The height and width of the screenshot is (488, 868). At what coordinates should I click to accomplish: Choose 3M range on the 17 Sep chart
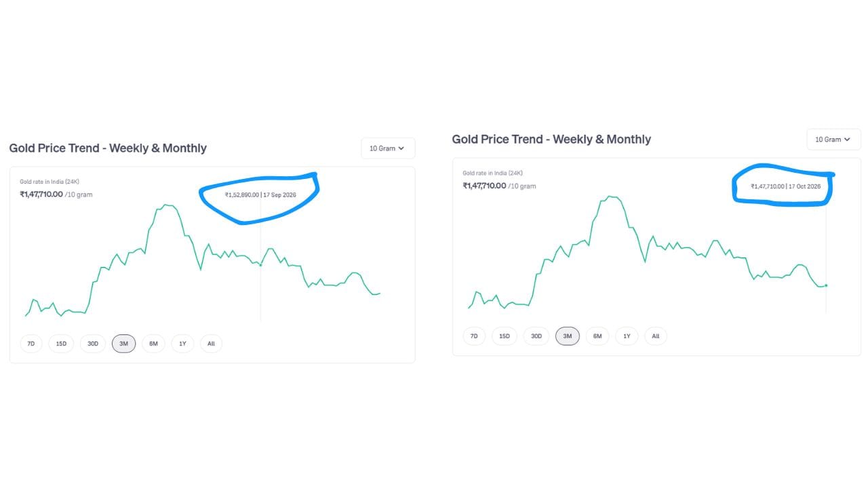pyautogui.click(x=124, y=344)
